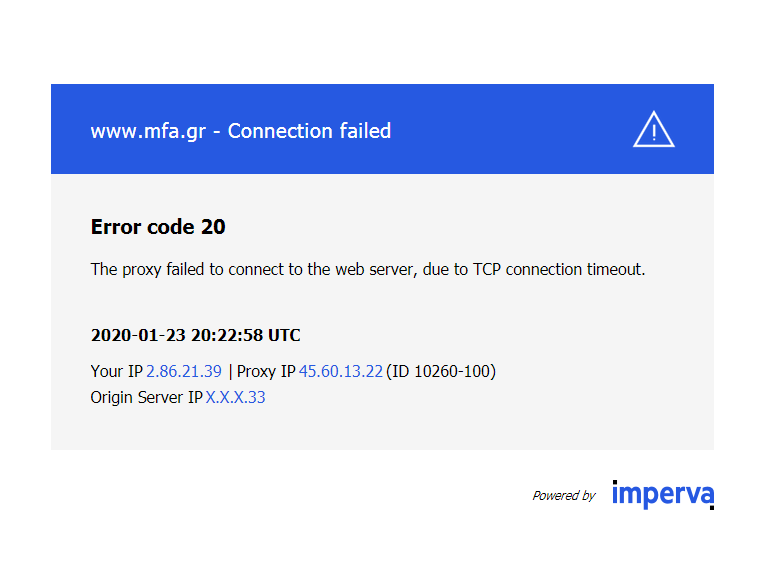Click the 'UTC' timezone text
The width and height of the screenshot is (778, 563).
tap(283, 335)
